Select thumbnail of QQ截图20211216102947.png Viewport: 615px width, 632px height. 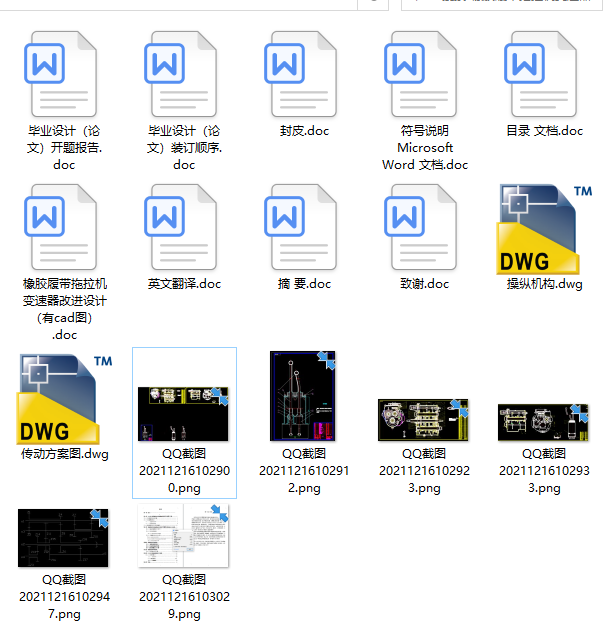(x=63, y=538)
